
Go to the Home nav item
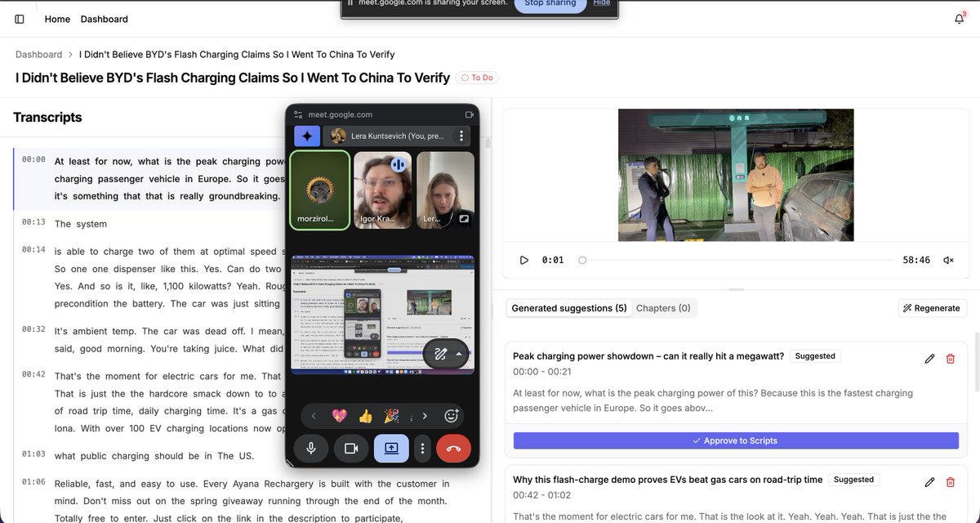(57, 19)
